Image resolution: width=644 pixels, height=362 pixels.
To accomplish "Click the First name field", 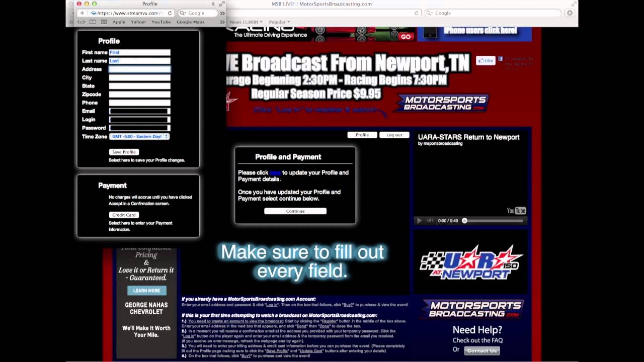I will 139,52.
